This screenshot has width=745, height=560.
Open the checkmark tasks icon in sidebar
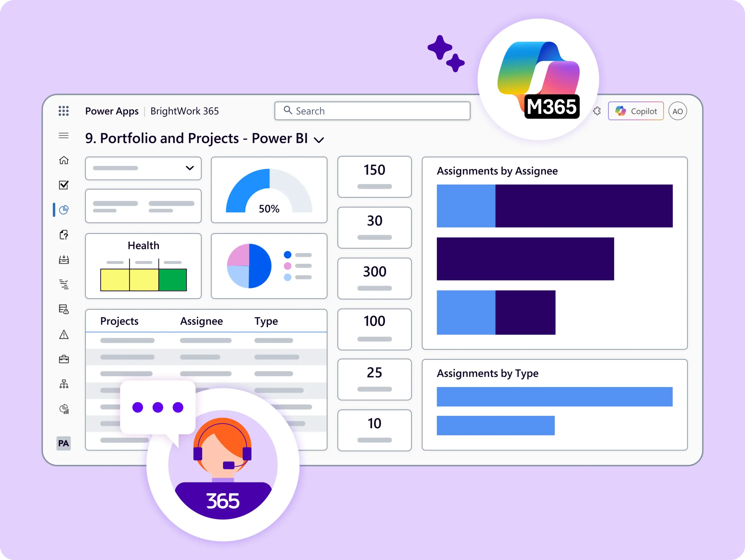[64, 185]
